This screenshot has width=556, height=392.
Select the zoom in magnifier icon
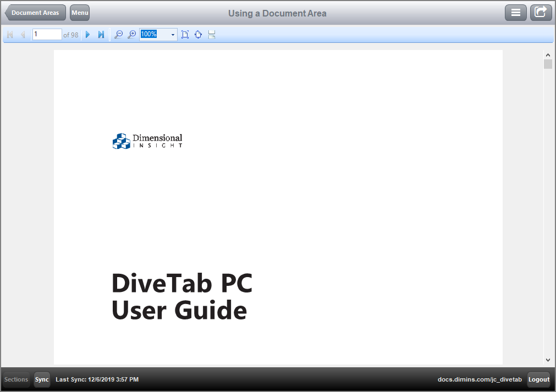point(132,34)
